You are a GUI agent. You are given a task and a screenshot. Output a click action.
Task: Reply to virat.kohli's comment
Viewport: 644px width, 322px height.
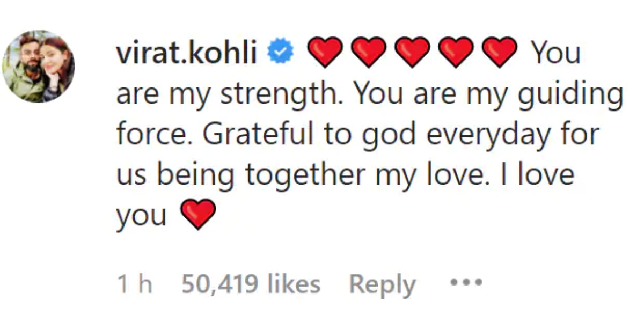click(382, 284)
